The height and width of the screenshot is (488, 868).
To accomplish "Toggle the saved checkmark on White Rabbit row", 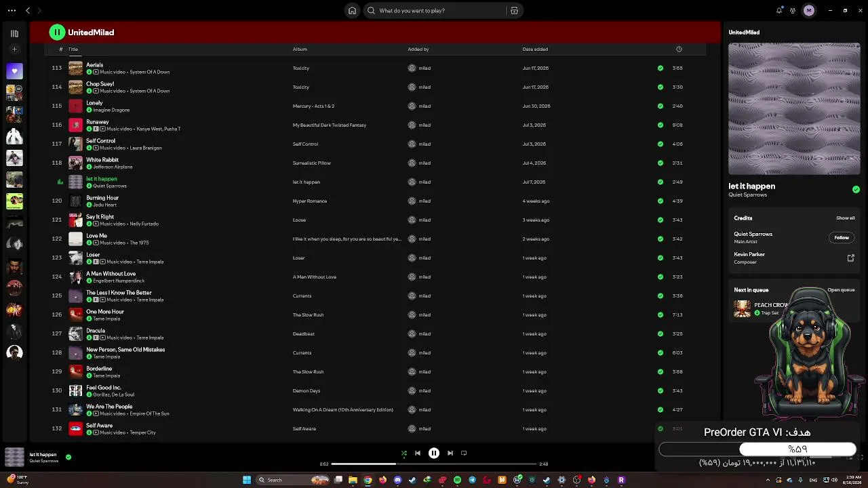I will coord(660,163).
